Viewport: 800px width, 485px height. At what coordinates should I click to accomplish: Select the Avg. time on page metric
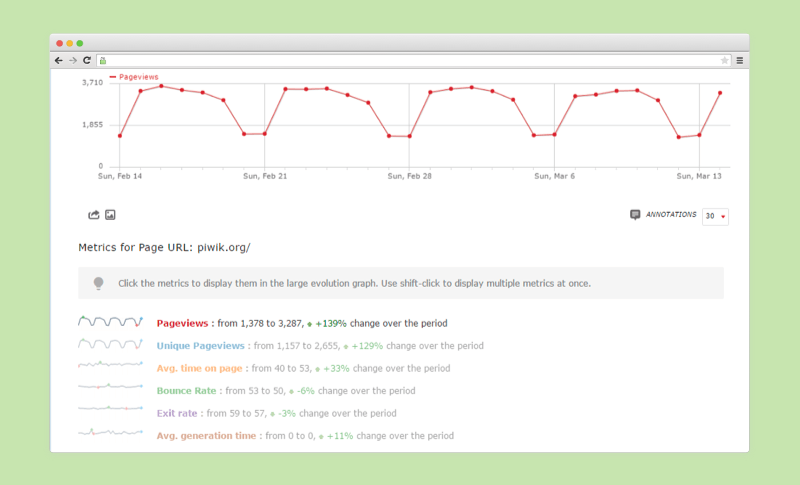[x=199, y=368]
